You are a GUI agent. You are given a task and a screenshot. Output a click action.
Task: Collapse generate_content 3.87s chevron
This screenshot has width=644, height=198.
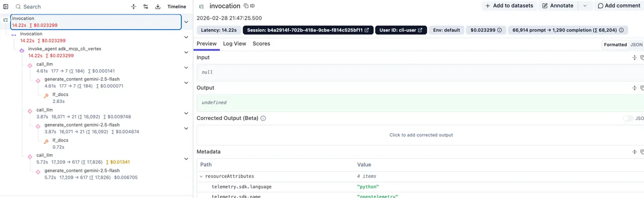[x=186, y=128]
